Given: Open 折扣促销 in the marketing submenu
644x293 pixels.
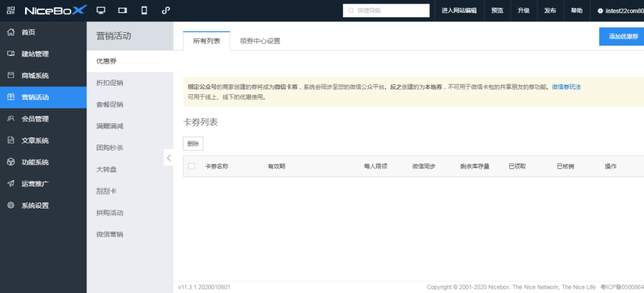Looking at the screenshot, I should click(110, 83).
